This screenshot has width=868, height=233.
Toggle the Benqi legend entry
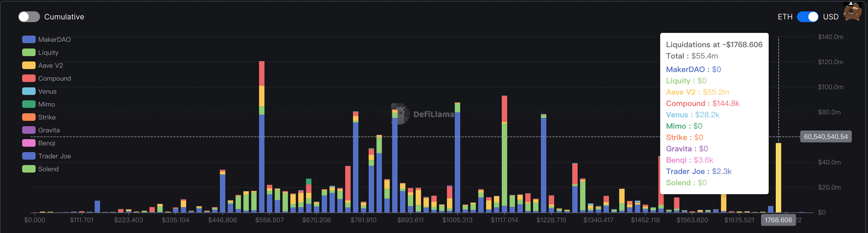(38, 143)
